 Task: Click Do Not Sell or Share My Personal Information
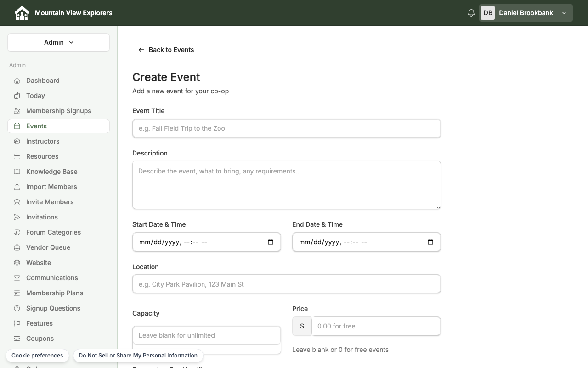click(x=138, y=356)
